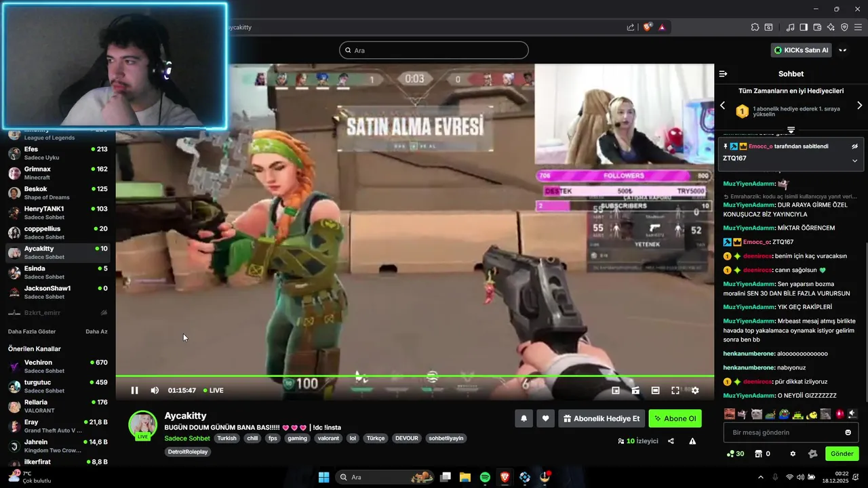Image resolution: width=868 pixels, height=488 pixels.
Task: Select the valorant tag
Action: 328,439
